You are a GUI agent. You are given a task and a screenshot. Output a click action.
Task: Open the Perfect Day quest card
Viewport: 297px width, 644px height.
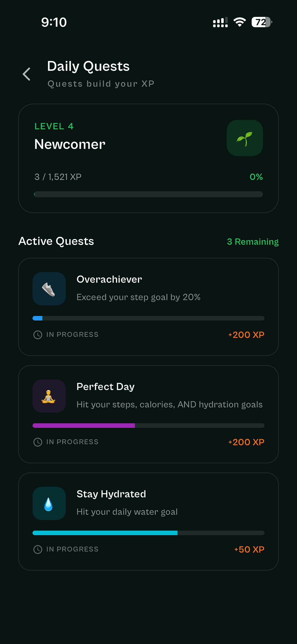[x=149, y=414]
